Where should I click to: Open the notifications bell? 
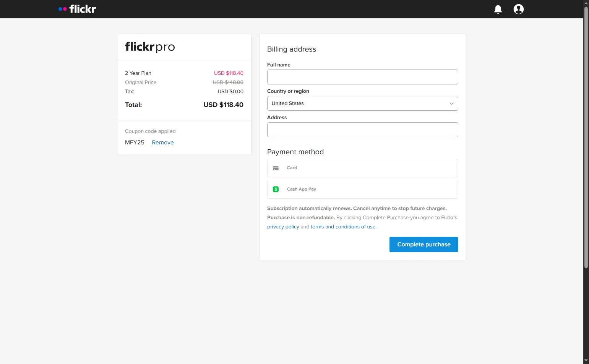(498, 9)
